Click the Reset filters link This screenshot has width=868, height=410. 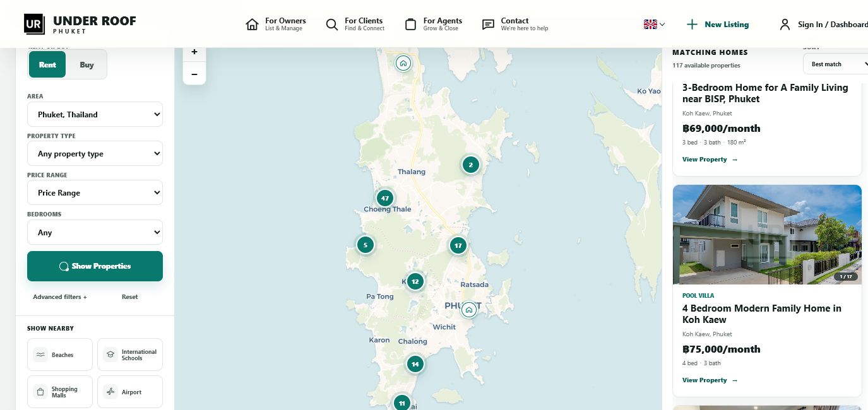coord(130,296)
